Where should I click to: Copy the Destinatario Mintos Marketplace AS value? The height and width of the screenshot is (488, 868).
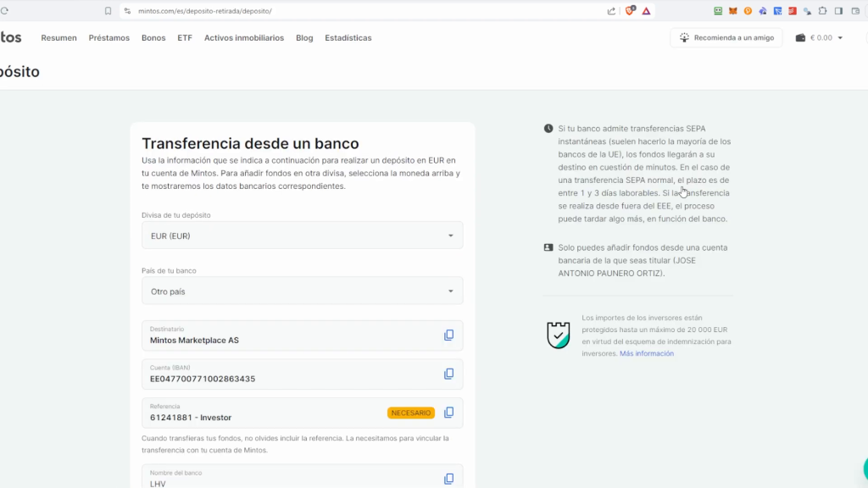(448, 335)
